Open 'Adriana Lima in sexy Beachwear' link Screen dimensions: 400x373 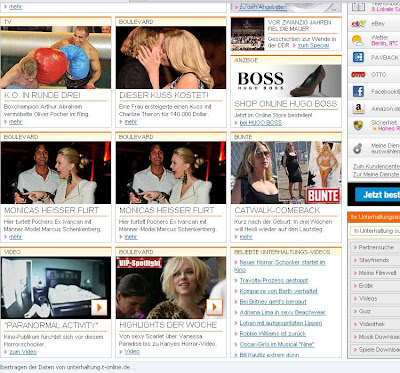point(282,312)
